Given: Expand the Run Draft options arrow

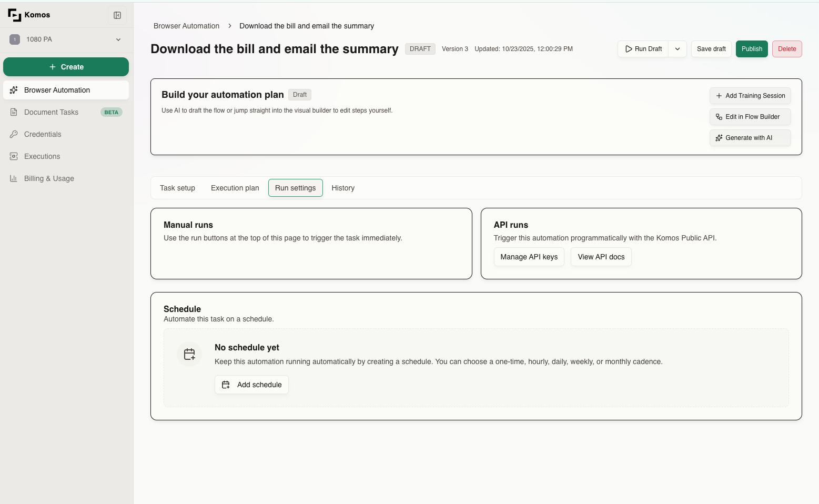Looking at the screenshot, I should coord(678,48).
